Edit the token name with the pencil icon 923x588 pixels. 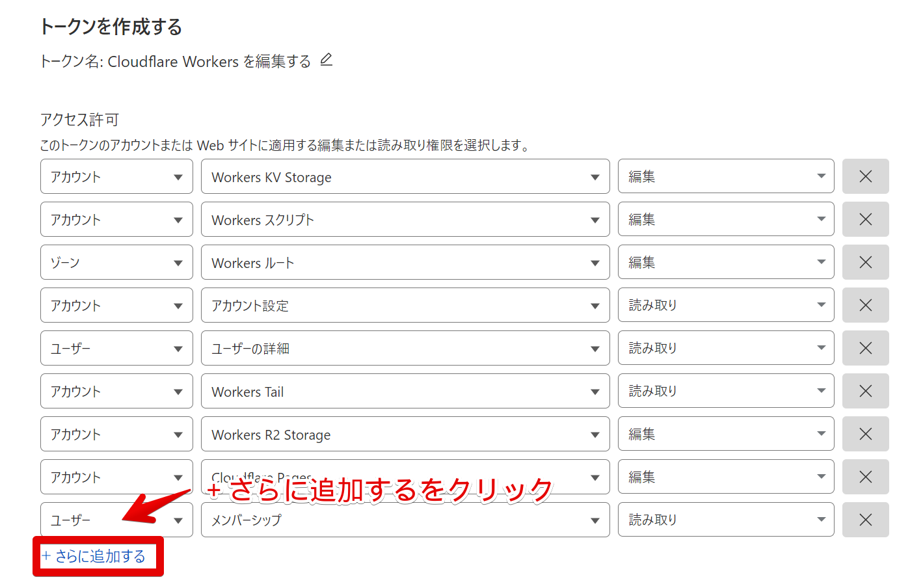pyautogui.click(x=326, y=60)
